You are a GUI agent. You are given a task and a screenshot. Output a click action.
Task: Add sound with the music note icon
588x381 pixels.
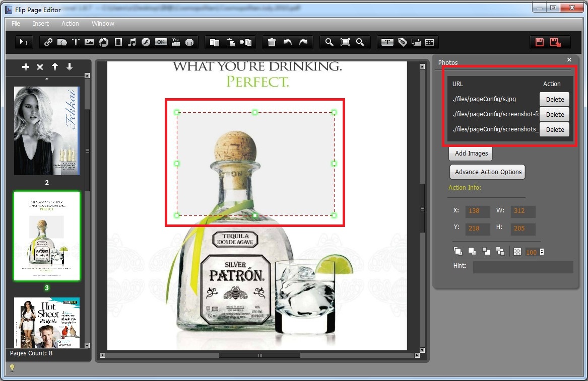pyautogui.click(x=132, y=42)
